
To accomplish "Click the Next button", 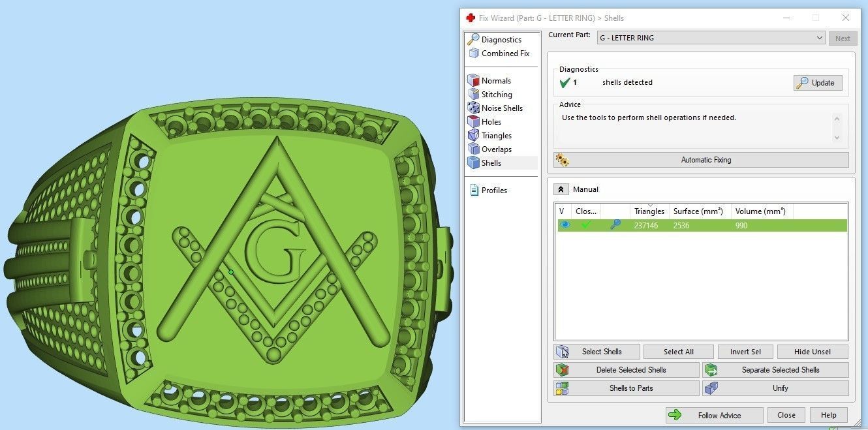I will pos(843,38).
